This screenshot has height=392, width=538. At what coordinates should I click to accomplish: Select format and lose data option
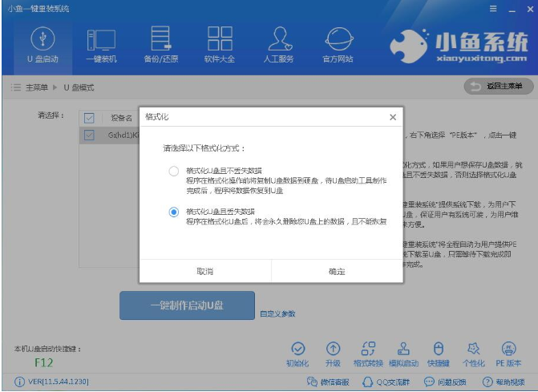(174, 212)
